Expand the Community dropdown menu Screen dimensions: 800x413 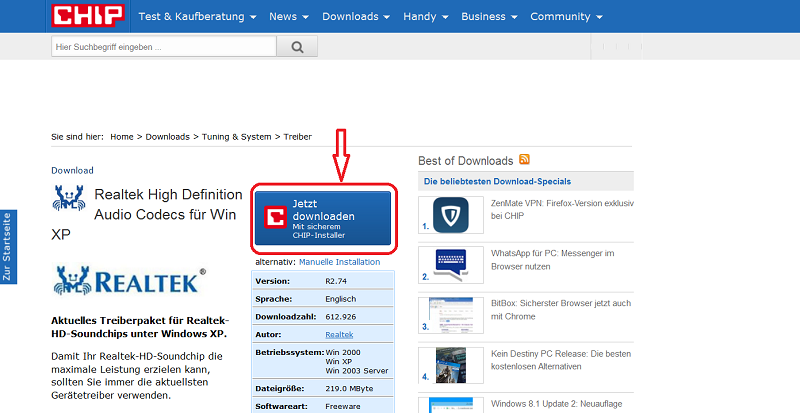pos(566,16)
